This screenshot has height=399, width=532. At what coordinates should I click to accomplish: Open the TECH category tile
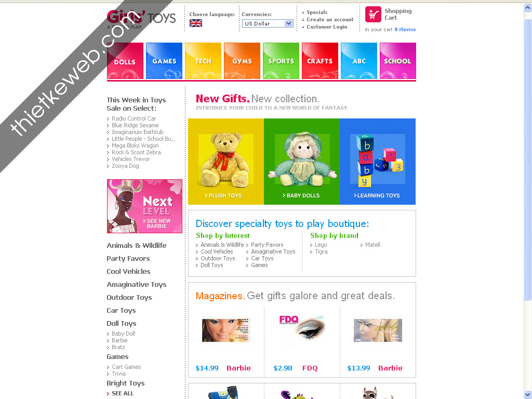pyautogui.click(x=203, y=61)
